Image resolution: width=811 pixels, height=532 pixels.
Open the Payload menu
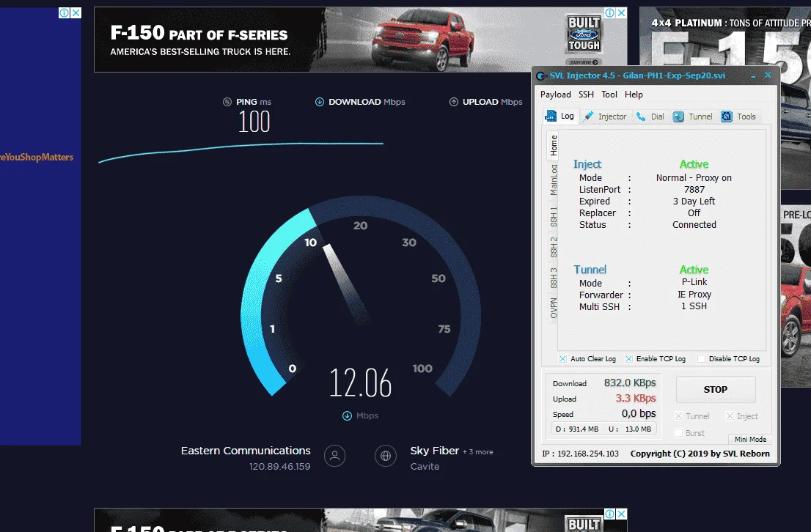point(556,95)
